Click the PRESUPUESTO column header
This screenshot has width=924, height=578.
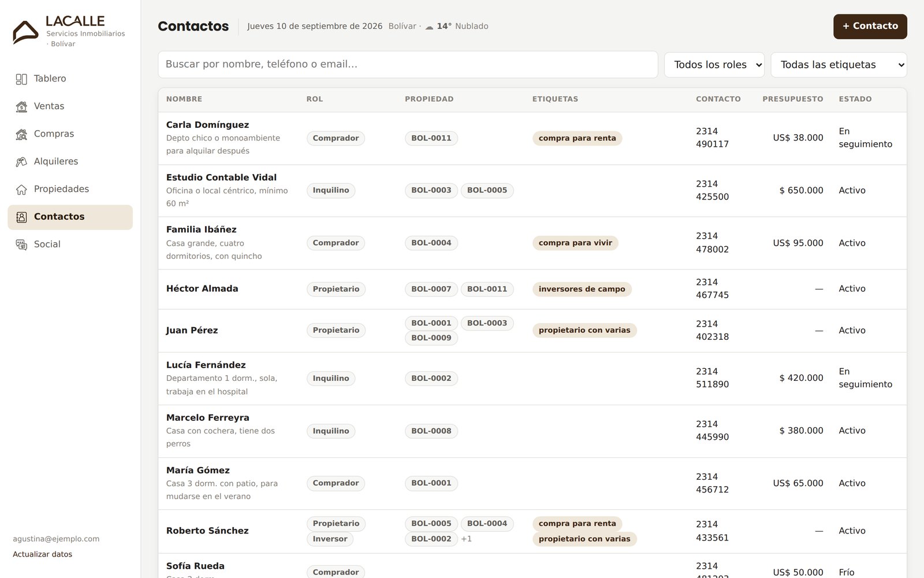pos(792,99)
